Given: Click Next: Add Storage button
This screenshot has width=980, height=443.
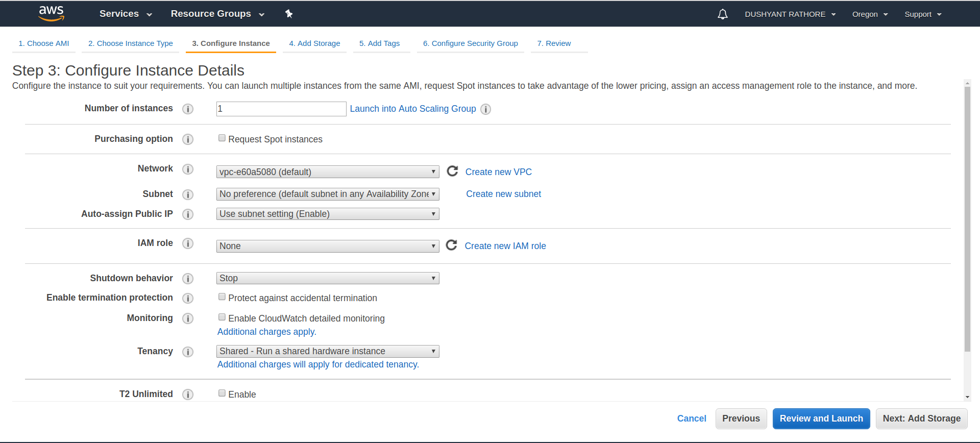Looking at the screenshot, I should point(922,419).
